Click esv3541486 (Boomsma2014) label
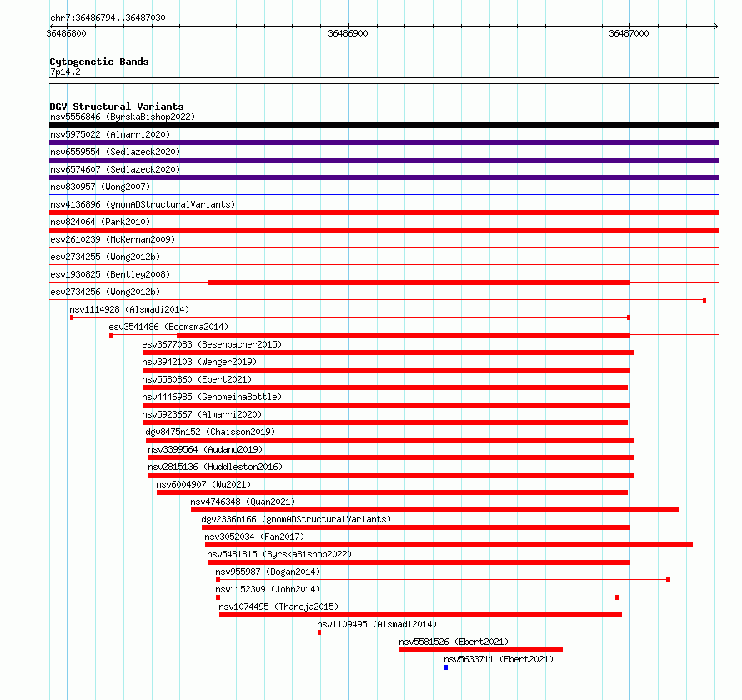Viewport: 742px width, 700px height. tap(168, 327)
